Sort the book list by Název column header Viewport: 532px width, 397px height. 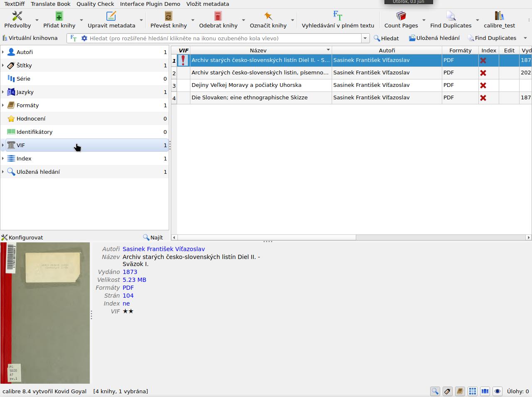tap(258, 50)
